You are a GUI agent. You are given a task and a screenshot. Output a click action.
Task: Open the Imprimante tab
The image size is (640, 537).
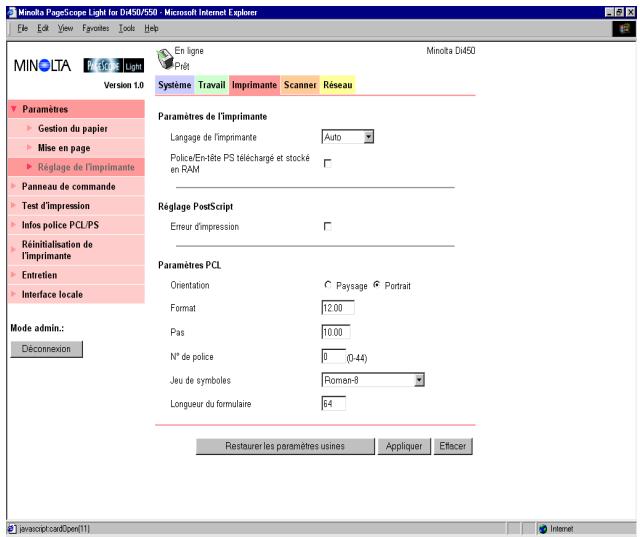point(254,85)
